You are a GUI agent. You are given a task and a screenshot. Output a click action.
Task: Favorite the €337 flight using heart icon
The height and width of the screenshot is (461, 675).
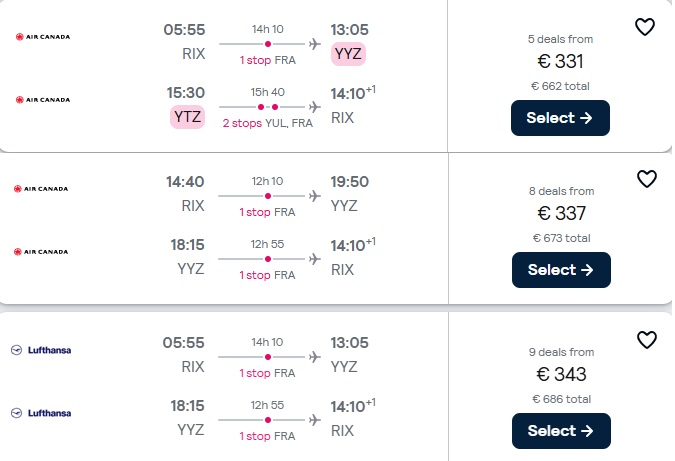tap(647, 179)
